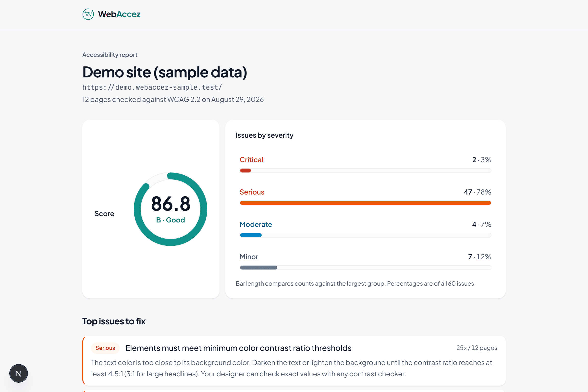Click the '7 · 12%' minor count

point(479,257)
